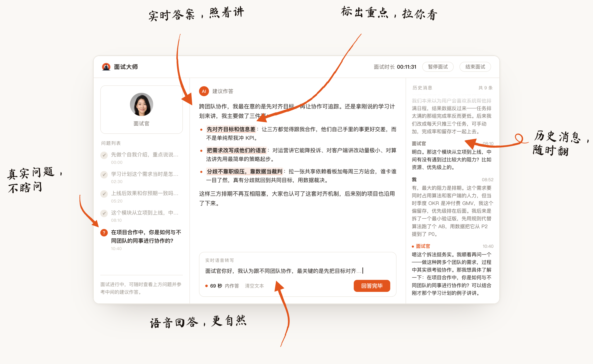Click checkmark icon beside 上线后效果

(104, 194)
